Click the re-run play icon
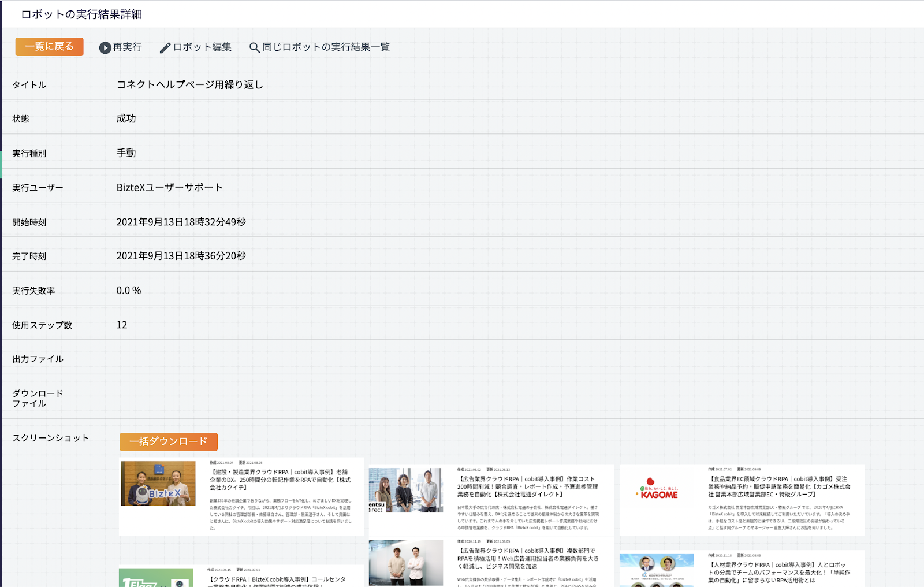This screenshot has width=924, height=587. pos(105,47)
